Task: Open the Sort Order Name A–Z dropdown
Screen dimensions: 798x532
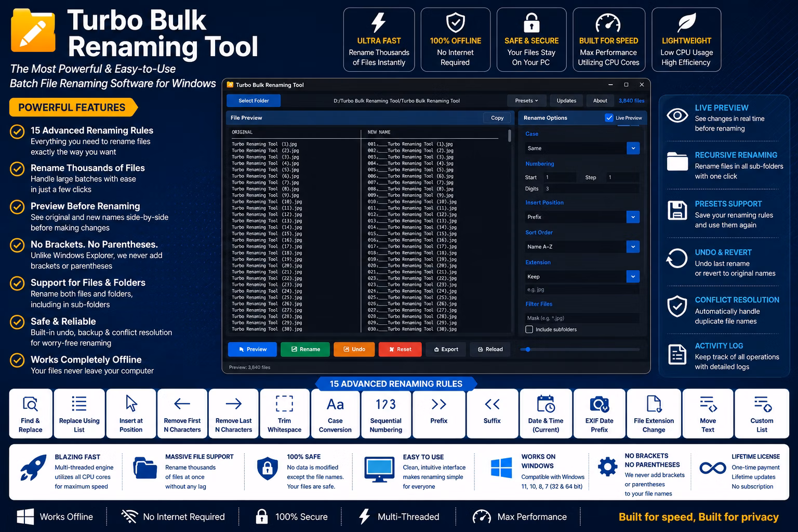Action: [582, 247]
